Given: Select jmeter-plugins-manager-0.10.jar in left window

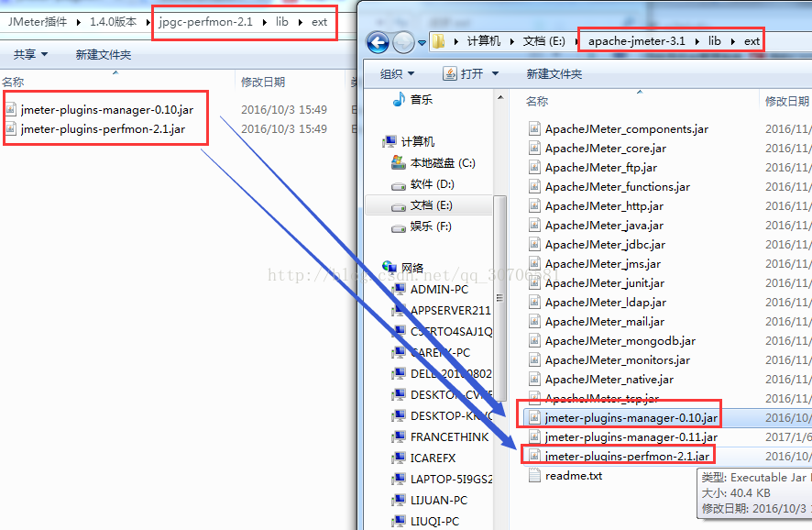Looking at the screenshot, I should point(106,110).
